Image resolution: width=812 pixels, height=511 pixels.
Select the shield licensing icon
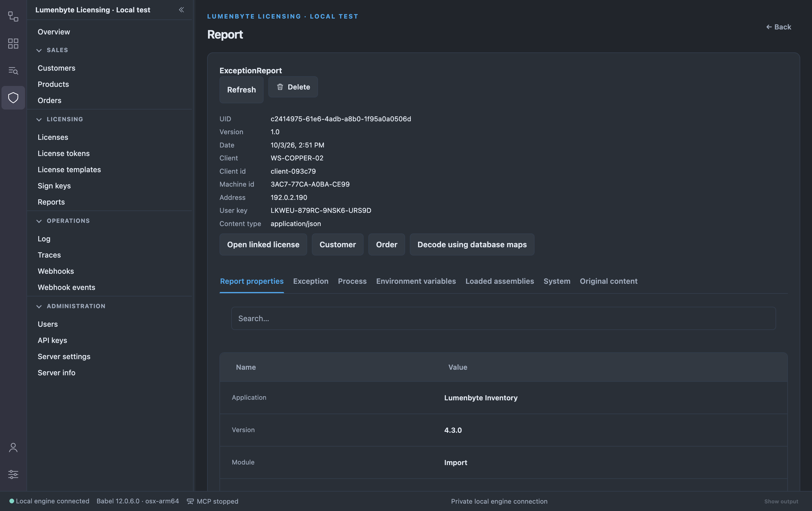tap(13, 97)
